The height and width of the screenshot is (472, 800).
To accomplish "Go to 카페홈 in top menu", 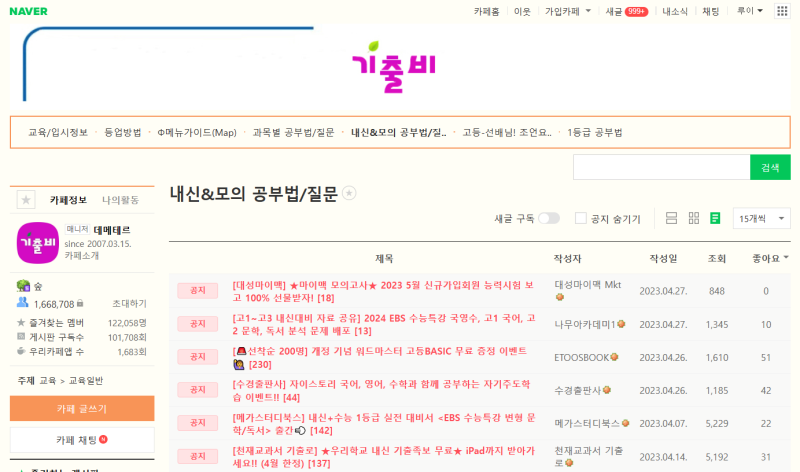I will pyautogui.click(x=487, y=11).
